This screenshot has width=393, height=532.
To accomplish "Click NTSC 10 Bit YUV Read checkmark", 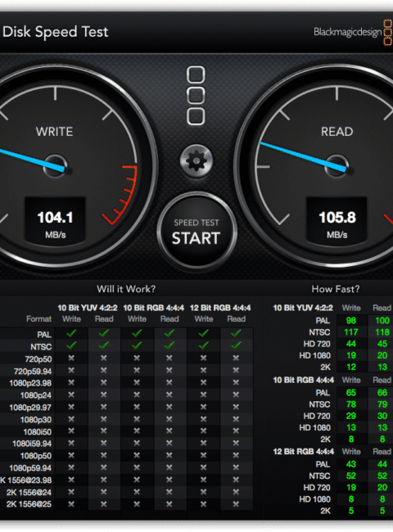I will pos(104,345).
